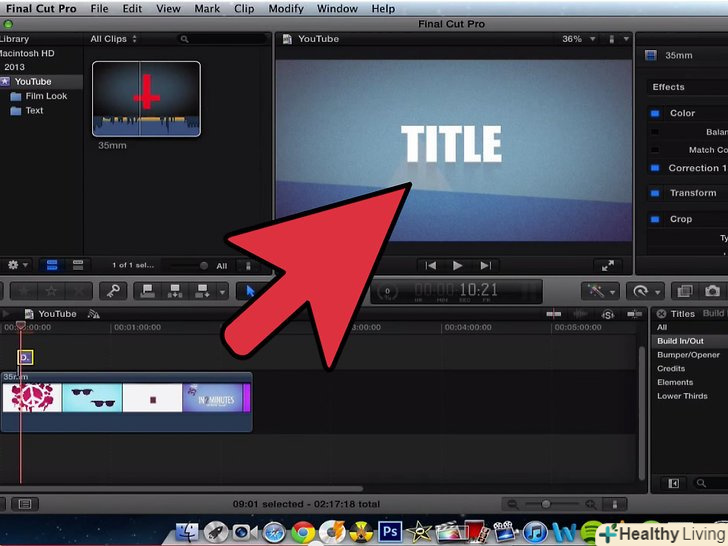
Task: Click the append clip to storyline button
Action: (x=202, y=291)
